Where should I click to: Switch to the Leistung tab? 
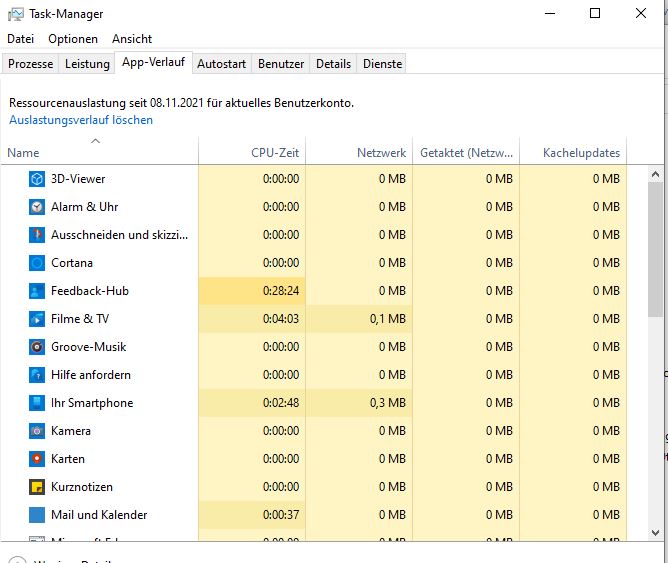87,64
